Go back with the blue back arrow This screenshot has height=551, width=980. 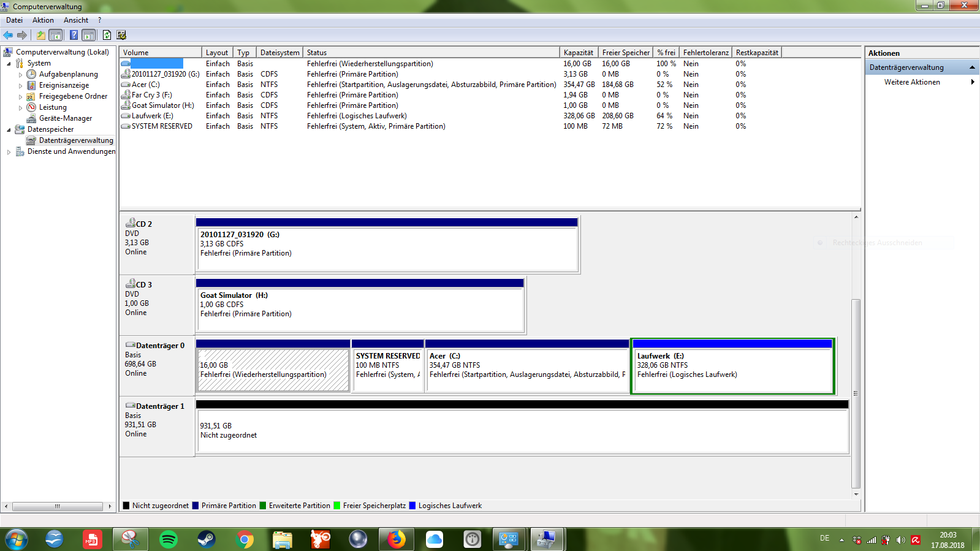point(8,35)
